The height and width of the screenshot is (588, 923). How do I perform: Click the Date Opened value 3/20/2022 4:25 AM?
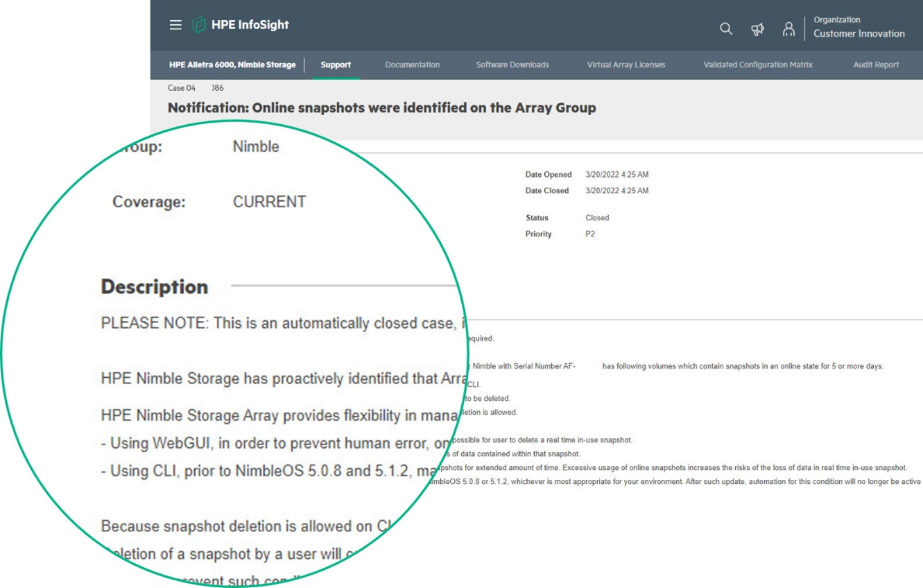click(x=617, y=175)
